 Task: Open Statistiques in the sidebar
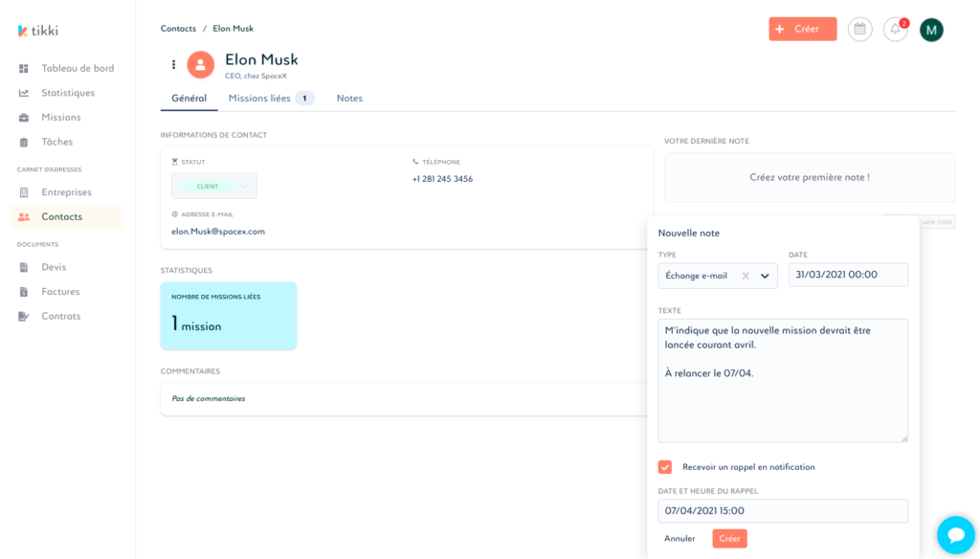[68, 93]
